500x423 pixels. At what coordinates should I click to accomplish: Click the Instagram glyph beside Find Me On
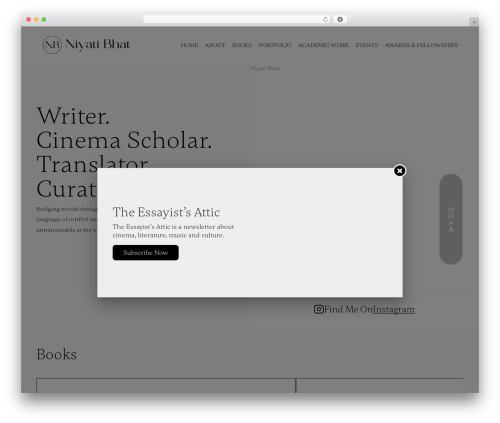pyautogui.click(x=318, y=309)
